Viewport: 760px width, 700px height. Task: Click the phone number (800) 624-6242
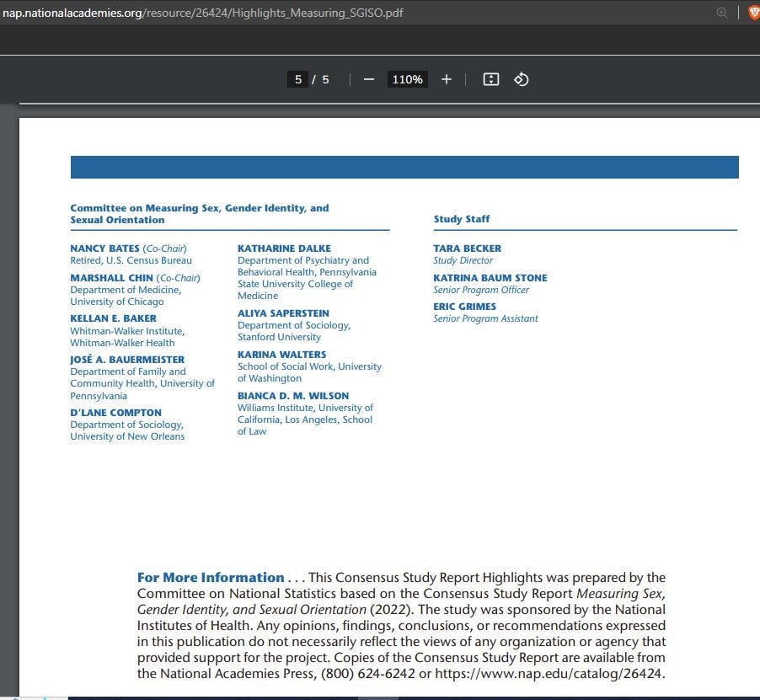[368, 673]
